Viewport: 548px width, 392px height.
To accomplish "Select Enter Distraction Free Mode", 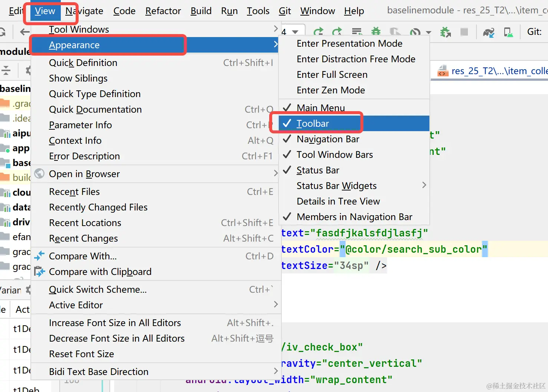I will pyautogui.click(x=354, y=59).
